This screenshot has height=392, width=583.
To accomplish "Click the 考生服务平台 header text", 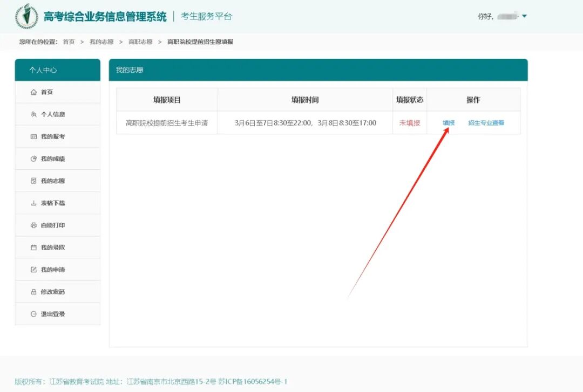I will pyautogui.click(x=206, y=16).
